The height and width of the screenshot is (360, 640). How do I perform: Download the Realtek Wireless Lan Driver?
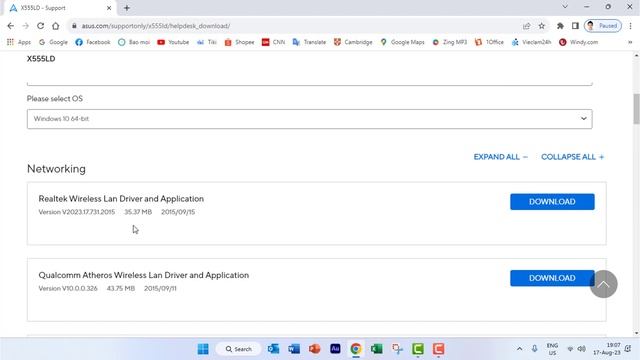tap(552, 202)
